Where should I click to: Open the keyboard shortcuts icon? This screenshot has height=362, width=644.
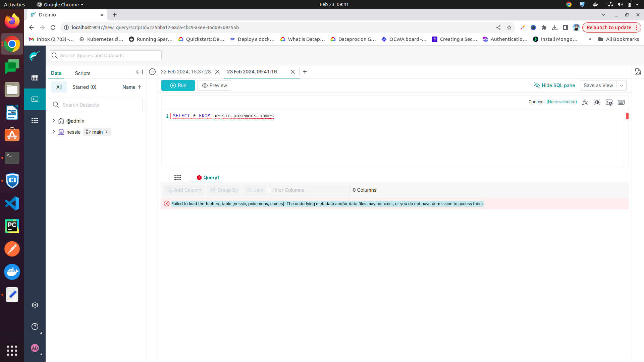tap(621, 102)
